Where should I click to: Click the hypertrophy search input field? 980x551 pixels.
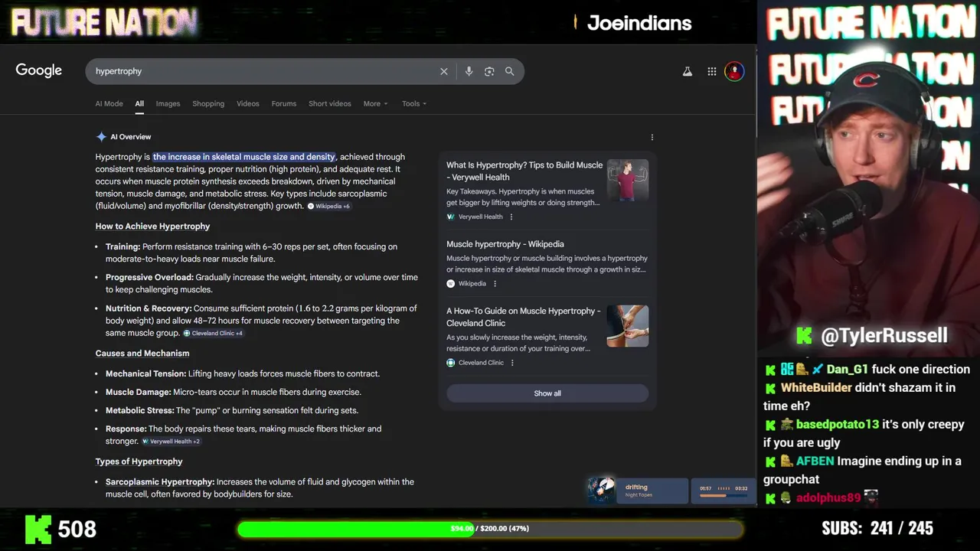[x=264, y=71]
